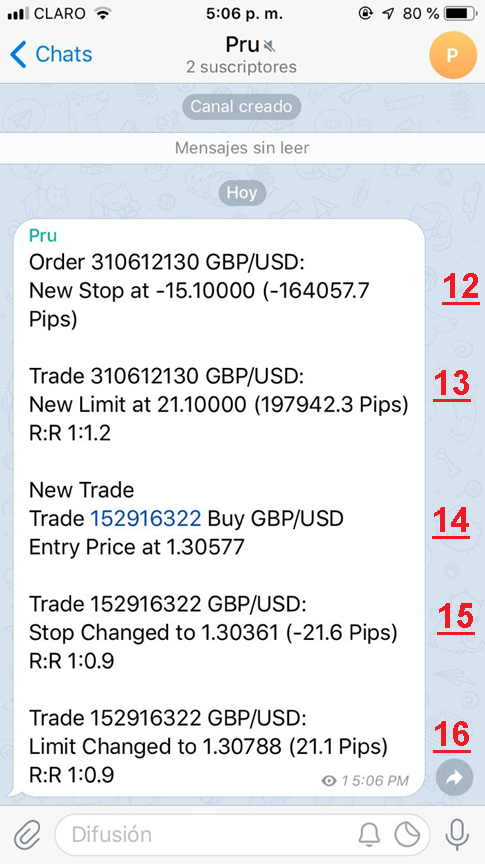Open the orange P channel avatar
The width and height of the screenshot is (485, 864).
[x=452, y=55]
